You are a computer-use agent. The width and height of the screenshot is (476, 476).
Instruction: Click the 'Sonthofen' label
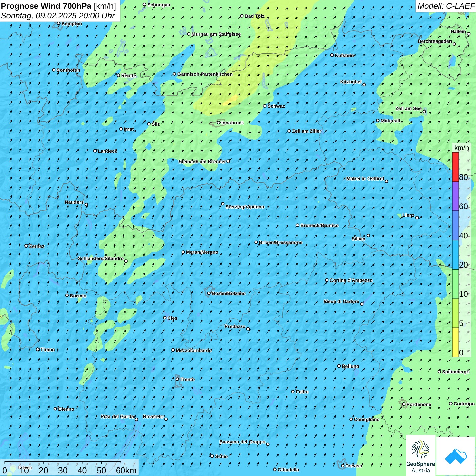(x=68, y=70)
